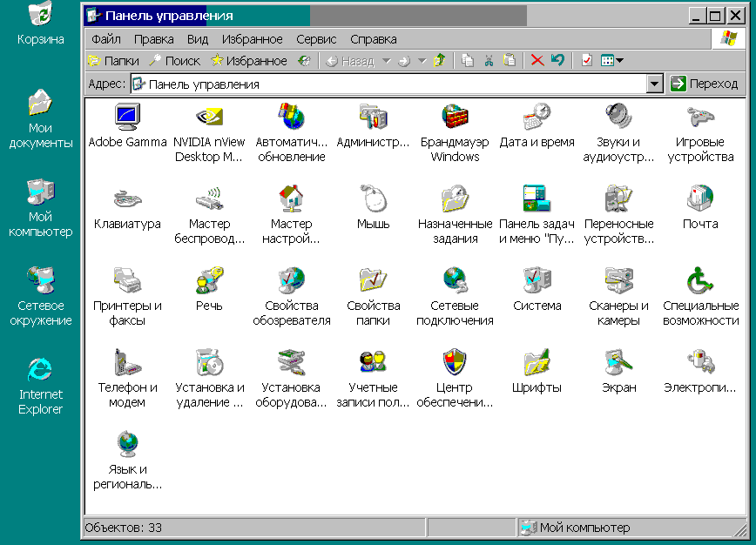Open Учетные записи пользователей
The width and height of the screenshot is (756, 545).
click(x=373, y=380)
